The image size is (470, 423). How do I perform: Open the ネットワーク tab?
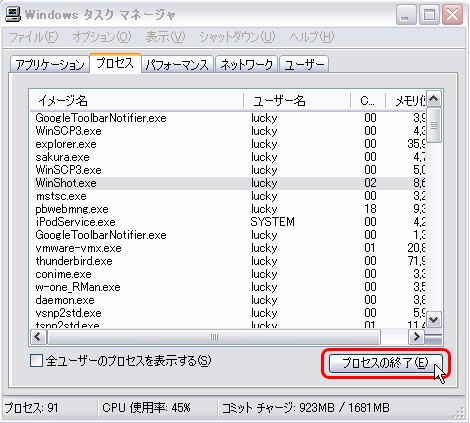246,64
